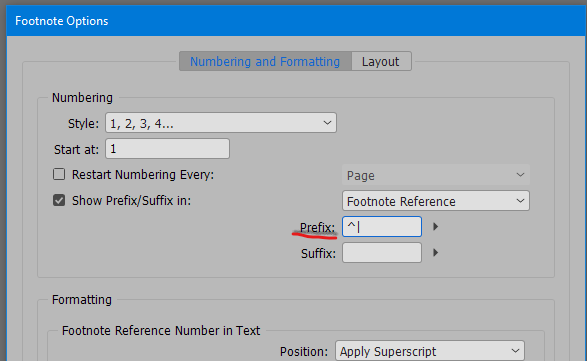Image resolution: width=587 pixels, height=361 pixels.
Task: Click the empty Suffix text field
Action: tap(382, 253)
